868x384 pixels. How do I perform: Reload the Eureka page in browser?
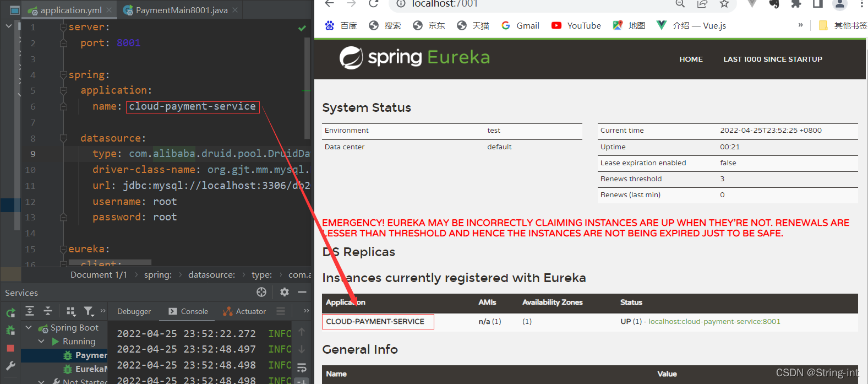[x=373, y=3]
